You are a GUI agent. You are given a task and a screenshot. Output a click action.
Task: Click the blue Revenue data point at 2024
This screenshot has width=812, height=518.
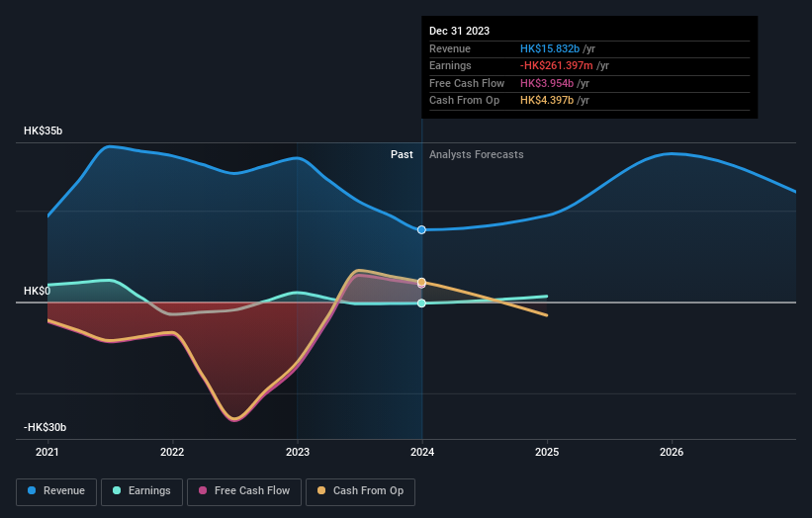[421, 229]
